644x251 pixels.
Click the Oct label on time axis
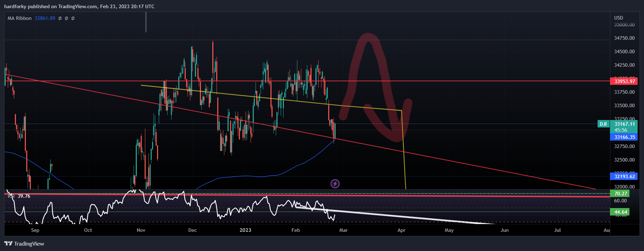(x=88, y=230)
